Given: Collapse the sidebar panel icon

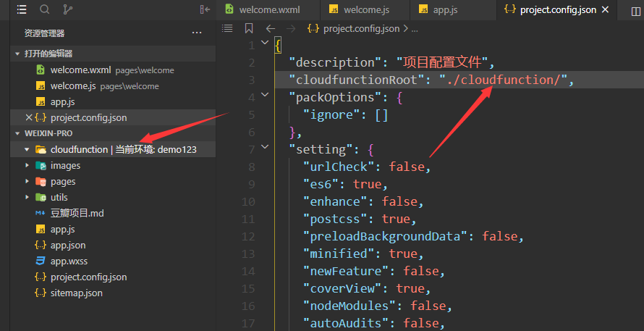Looking at the screenshot, I should click(205, 9).
